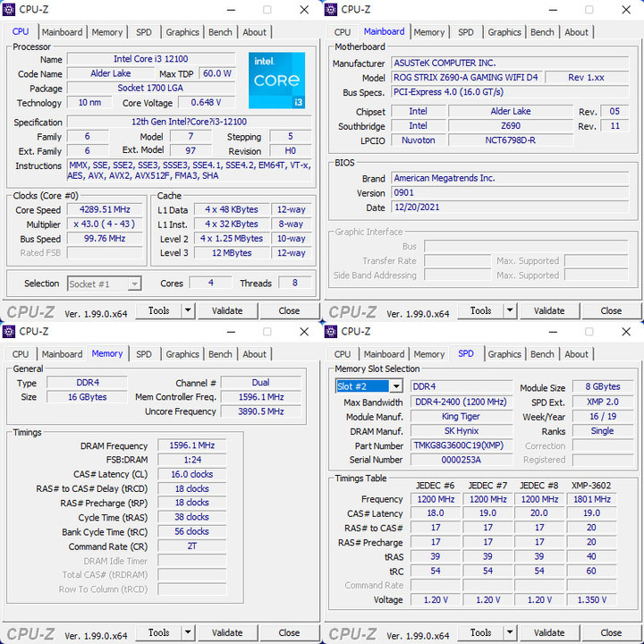Click CPU-Z app icon in SPD window titlebar
The image size is (644, 644).
pos(331,331)
